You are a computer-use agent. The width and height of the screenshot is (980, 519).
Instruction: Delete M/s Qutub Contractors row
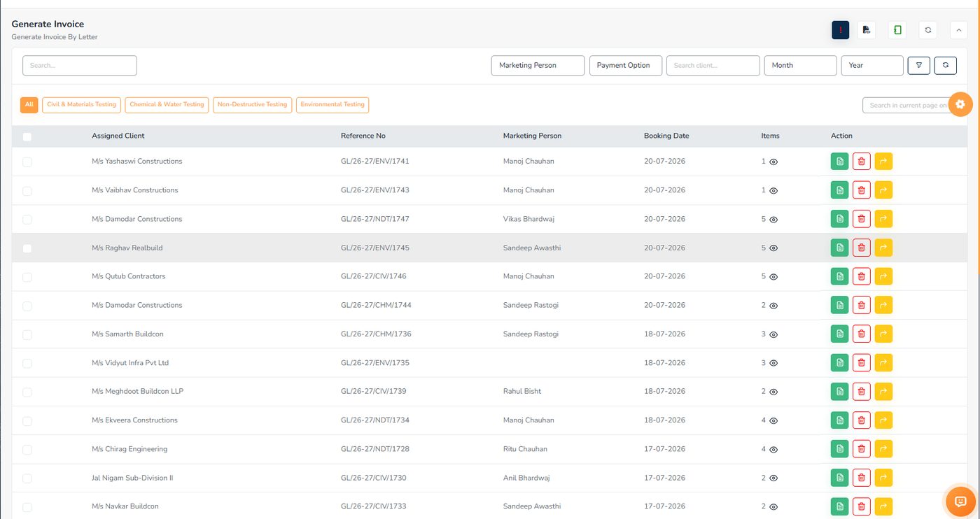(862, 276)
